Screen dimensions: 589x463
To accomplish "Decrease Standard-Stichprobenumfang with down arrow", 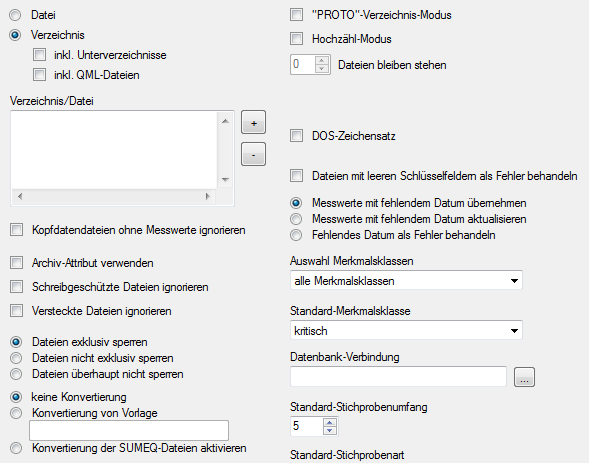I will [x=329, y=430].
